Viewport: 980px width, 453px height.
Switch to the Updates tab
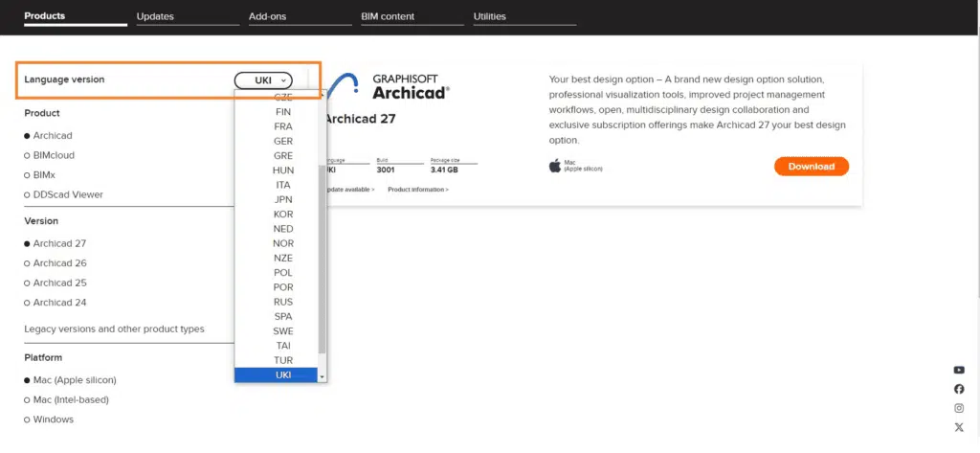click(x=155, y=16)
